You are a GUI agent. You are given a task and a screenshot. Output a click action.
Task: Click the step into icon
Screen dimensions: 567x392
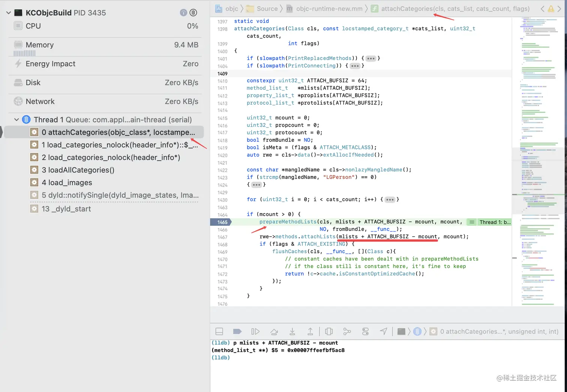[292, 331]
